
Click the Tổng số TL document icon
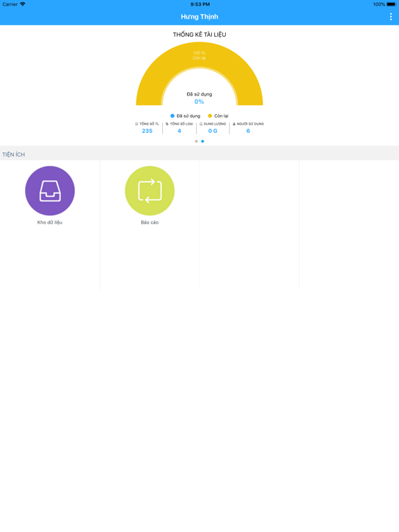(136, 124)
